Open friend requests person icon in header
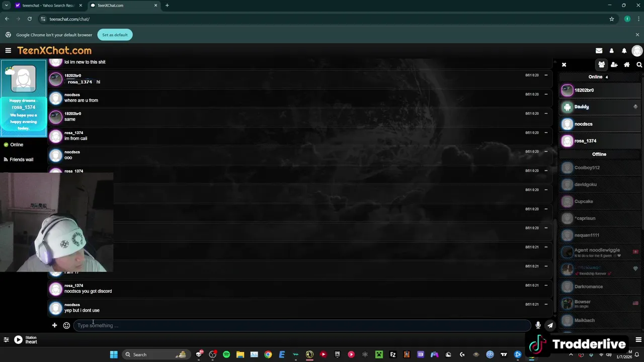Screen dimensions: 644x362 [611, 51]
